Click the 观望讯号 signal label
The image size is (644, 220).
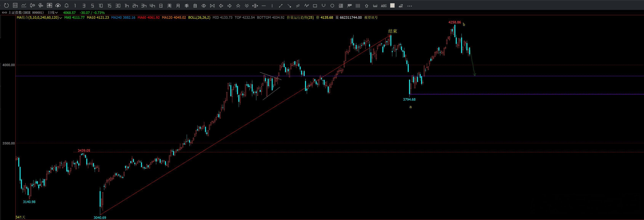point(371,18)
